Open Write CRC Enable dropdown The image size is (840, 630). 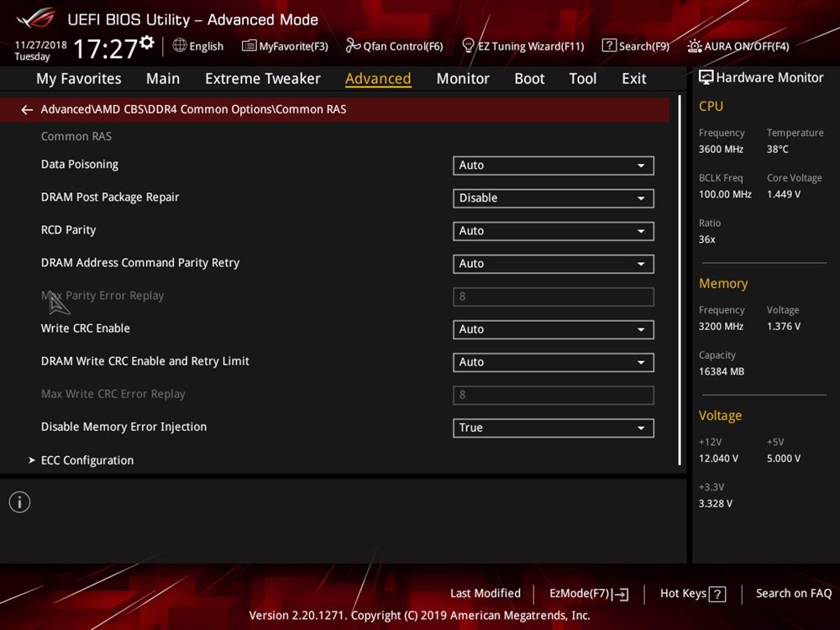pyautogui.click(x=553, y=329)
